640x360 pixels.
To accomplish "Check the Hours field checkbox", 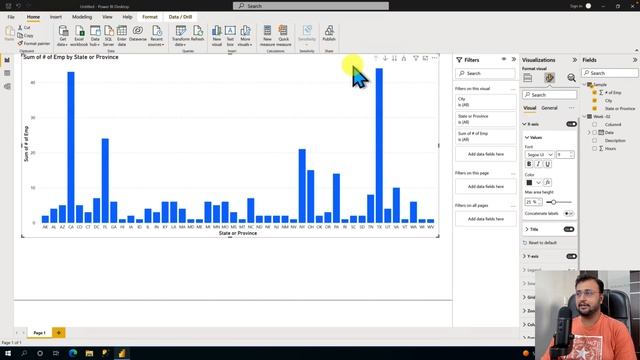I will pyautogui.click(x=594, y=149).
